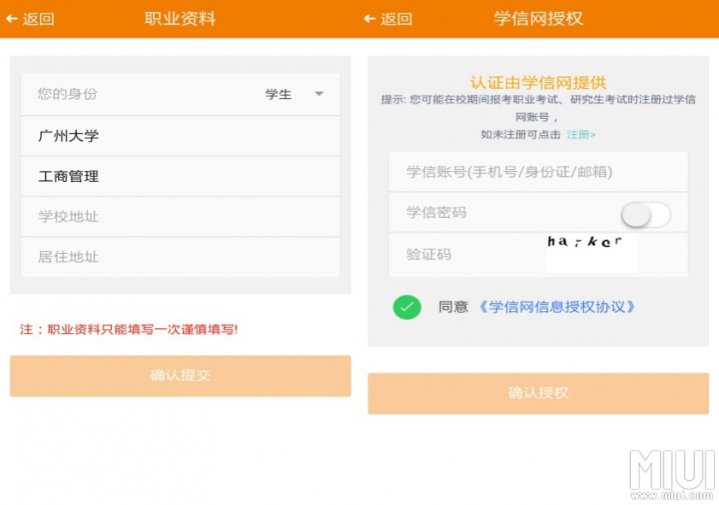Click the 学信网授权 header title

[x=538, y=19]
